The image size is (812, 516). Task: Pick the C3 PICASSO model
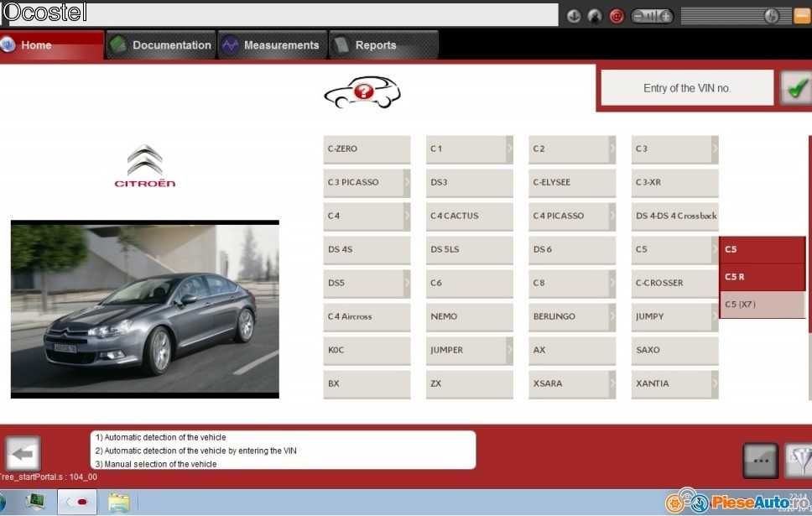pyautogui.click(x=363, y=183)
